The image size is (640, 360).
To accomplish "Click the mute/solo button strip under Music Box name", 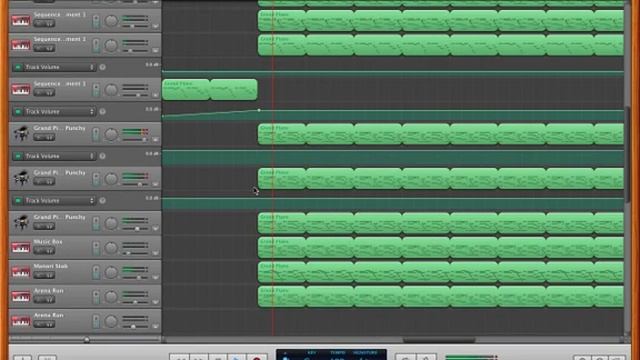I will 44,251.
